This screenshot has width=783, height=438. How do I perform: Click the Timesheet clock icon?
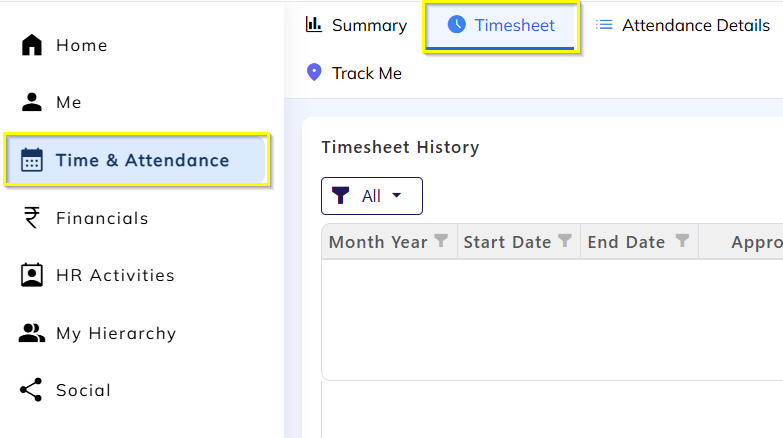[x=457, y=25]
